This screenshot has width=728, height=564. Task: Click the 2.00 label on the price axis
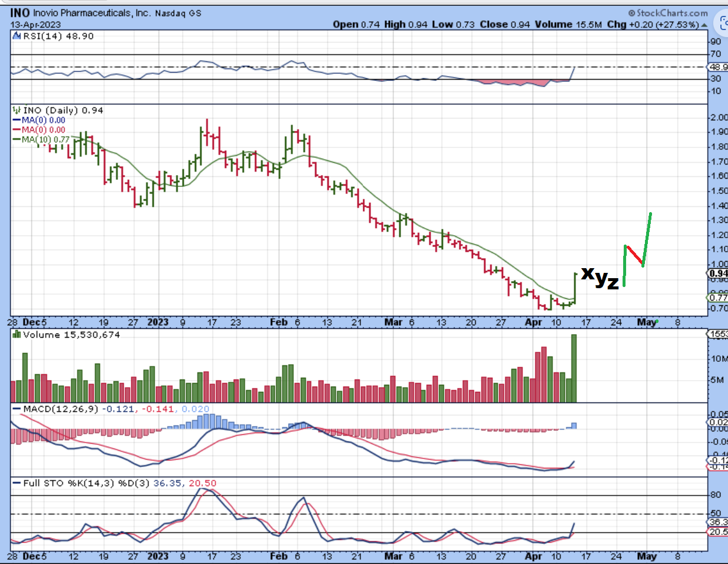click(x=719, y=117)
